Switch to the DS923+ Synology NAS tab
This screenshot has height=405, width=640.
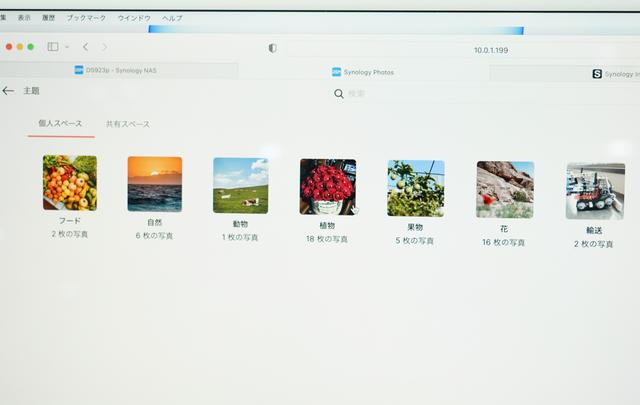pos(118,70)
